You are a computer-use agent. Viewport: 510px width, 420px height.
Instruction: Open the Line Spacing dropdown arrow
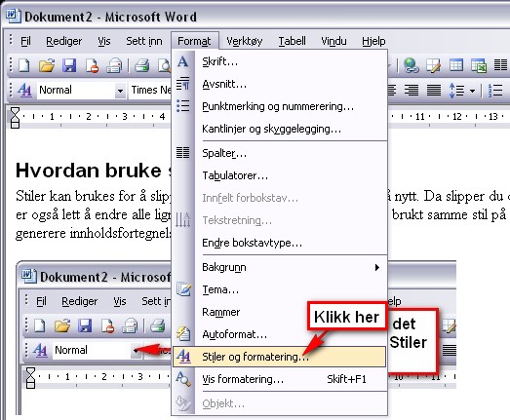(472, 91)
